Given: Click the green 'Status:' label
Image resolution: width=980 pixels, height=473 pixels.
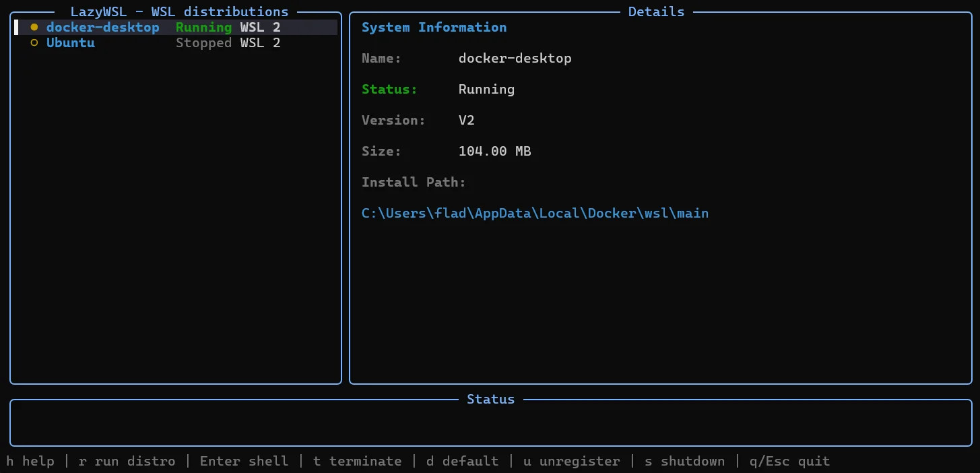Looking at the screenshot, I should [x=390, y=90].
